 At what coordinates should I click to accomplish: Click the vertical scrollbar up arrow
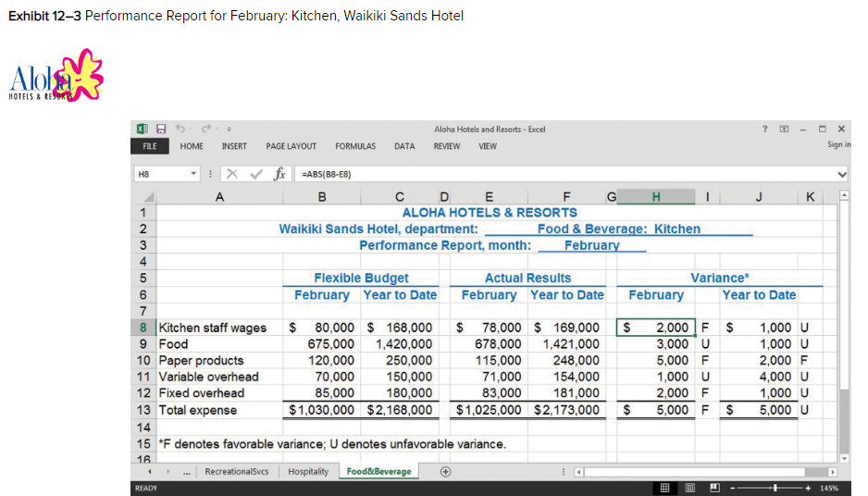tap(844, 195)
